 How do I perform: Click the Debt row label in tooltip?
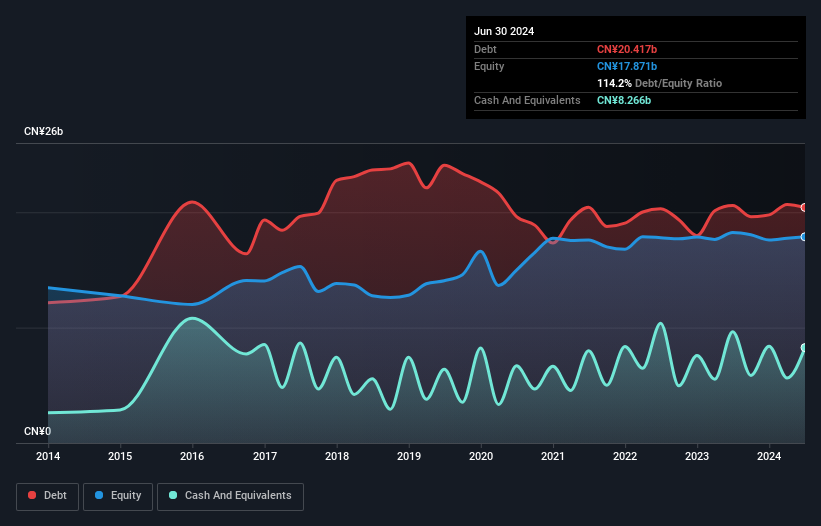485,49
